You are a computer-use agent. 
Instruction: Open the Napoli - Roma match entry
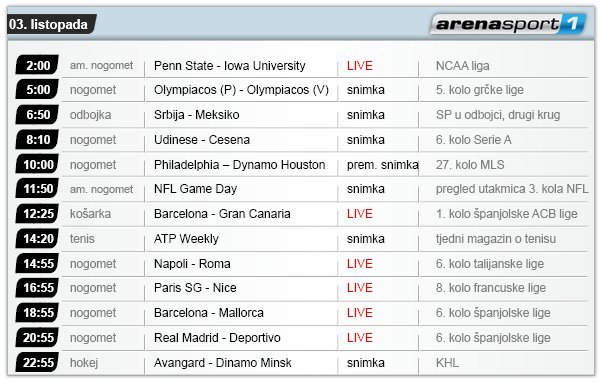[192, 264]
